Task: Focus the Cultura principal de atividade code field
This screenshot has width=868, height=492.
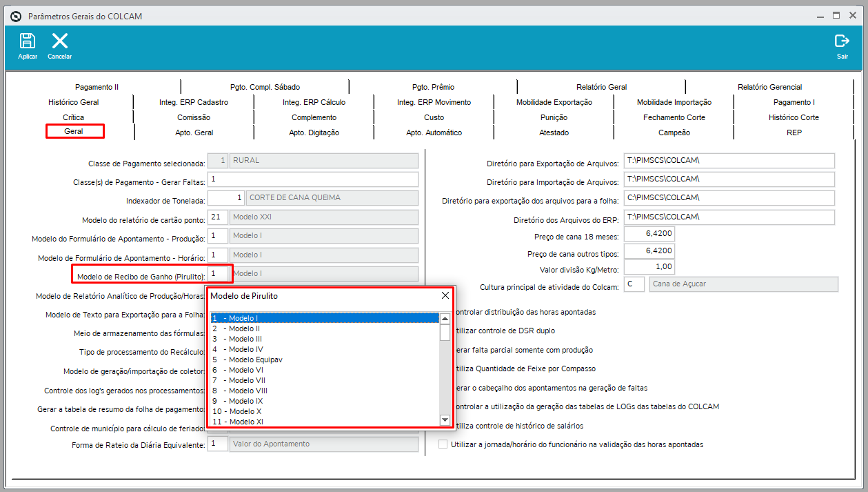Action: (634, 284)
